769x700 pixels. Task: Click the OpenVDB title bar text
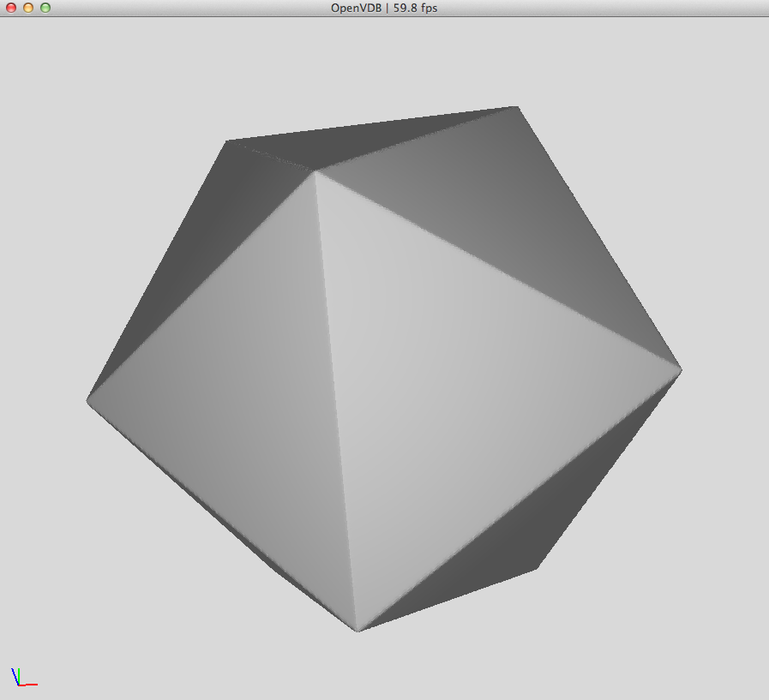(384, 8)
